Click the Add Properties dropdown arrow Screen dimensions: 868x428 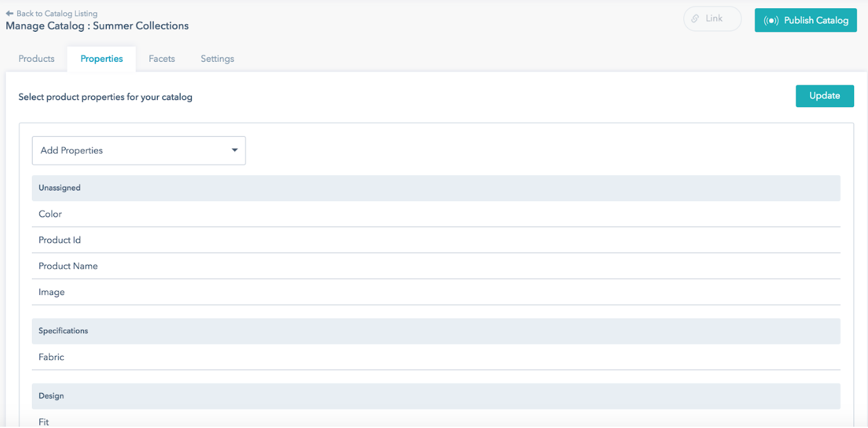click(x=235, y=150)
